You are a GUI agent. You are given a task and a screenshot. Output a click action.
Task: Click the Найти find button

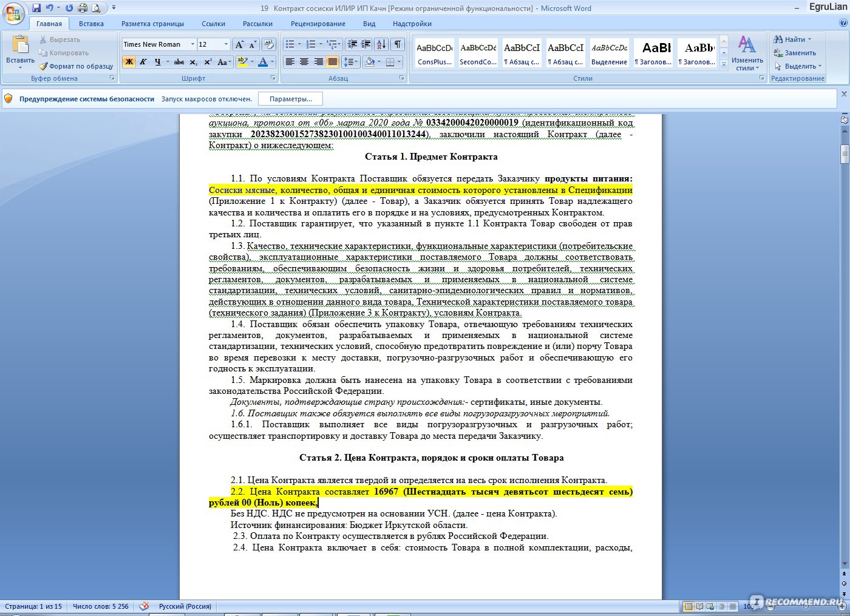click(792, 39)
